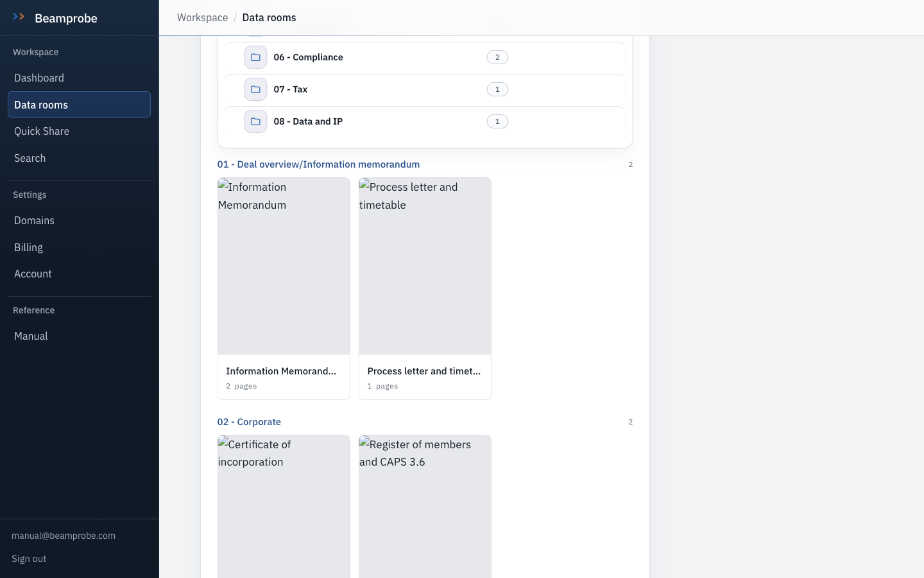
Task: Click the Information Memorand... document title
Action: pyautogui.click(x=281, y=371)
